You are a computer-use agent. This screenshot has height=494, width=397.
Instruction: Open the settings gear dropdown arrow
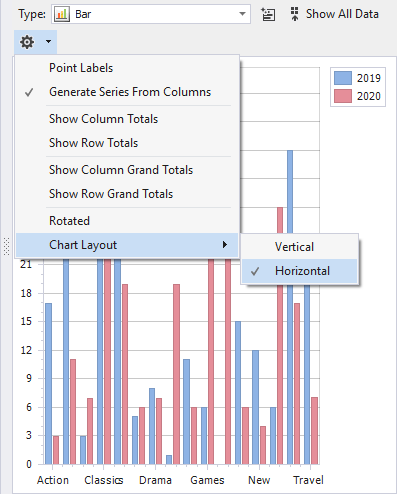(x=48, y=42)
